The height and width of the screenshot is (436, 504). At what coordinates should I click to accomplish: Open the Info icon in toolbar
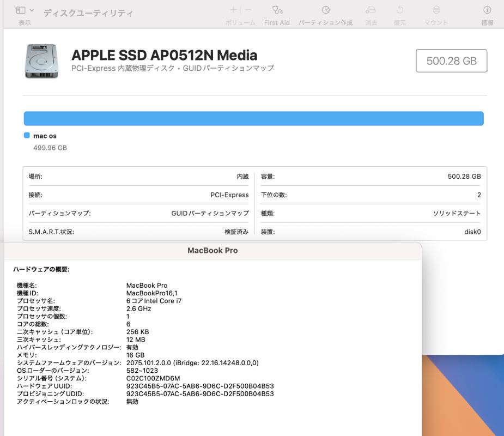click(487, 10)
